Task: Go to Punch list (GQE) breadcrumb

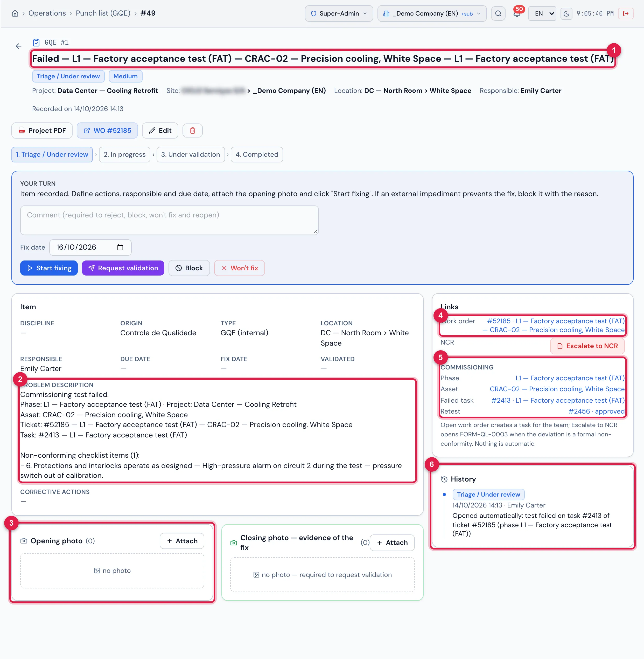Action: coord(103,13)
